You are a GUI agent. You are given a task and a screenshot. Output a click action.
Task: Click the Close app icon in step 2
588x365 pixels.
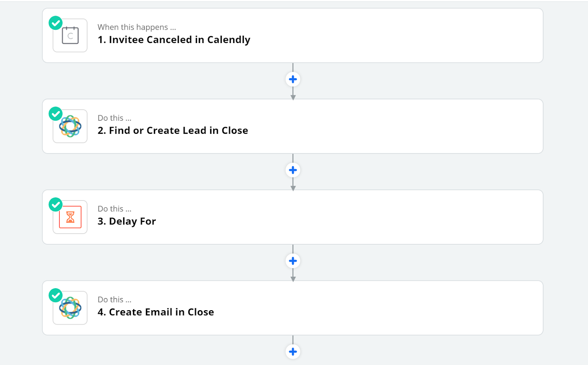[x=70, y=126]
